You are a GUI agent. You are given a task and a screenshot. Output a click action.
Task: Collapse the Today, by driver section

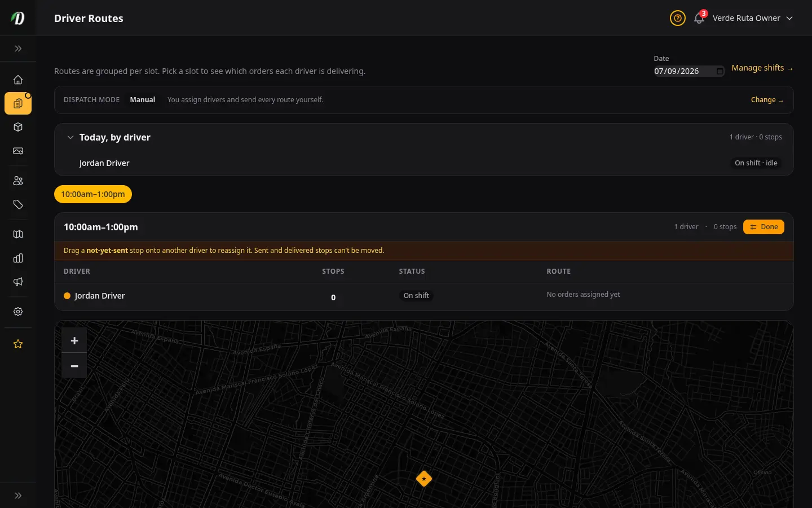70,137
